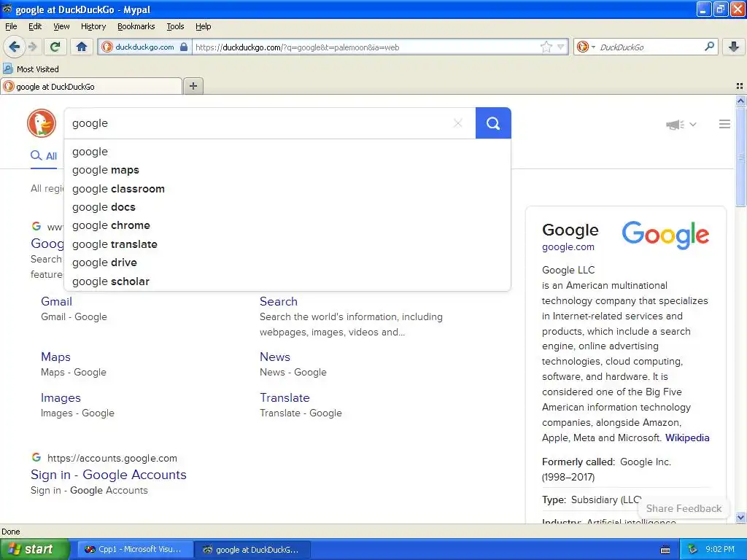
Task: Click the padlock site identity icon
Action: pyautogui.click(x=184, y=47)
